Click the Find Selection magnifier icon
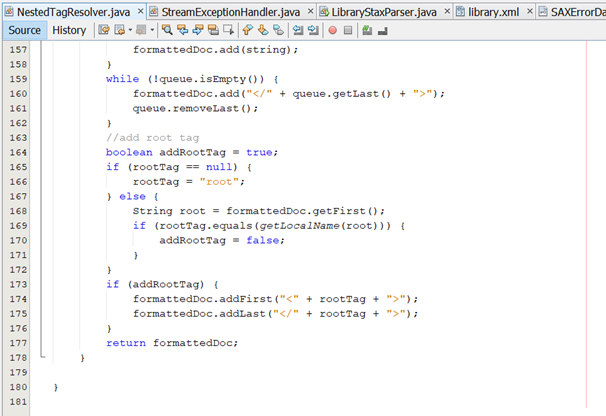 [167, 30]
